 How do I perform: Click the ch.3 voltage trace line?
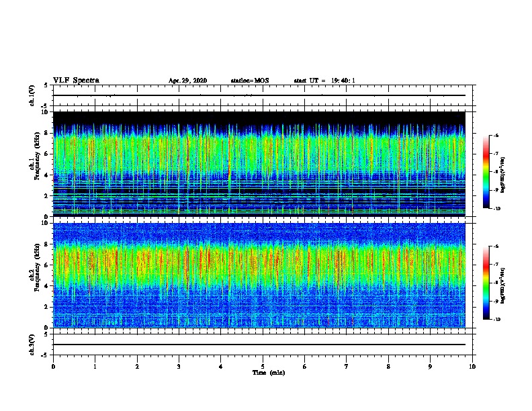(x=259, y=345)
